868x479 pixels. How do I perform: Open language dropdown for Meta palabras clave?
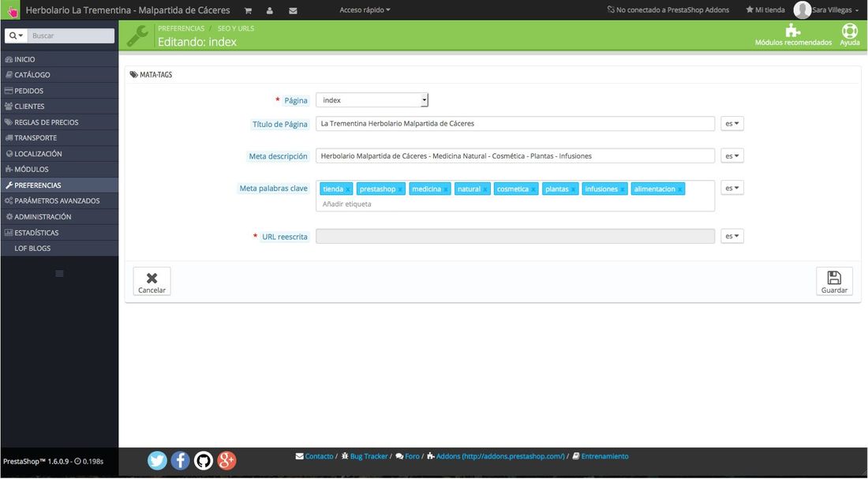731,188
